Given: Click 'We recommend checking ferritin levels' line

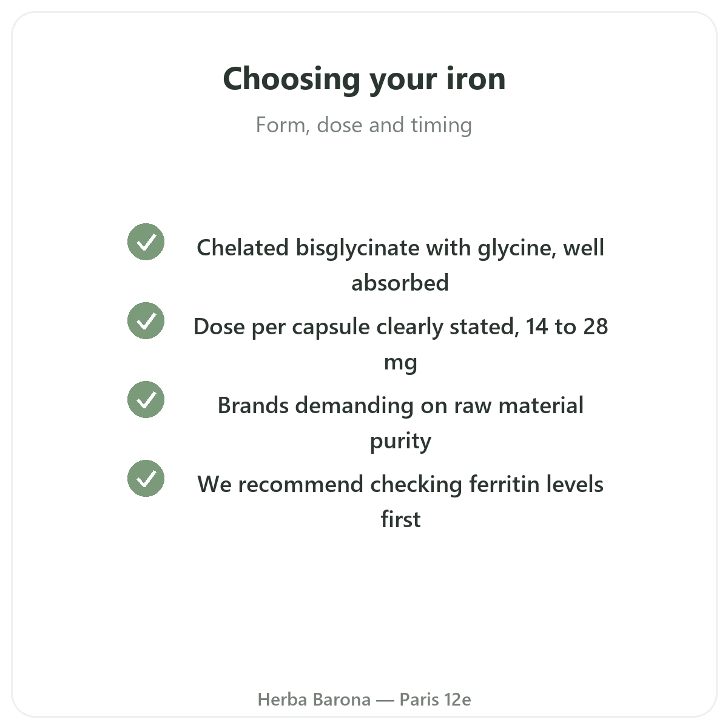Looking at the screenshot, I should [x=400, y=484].
